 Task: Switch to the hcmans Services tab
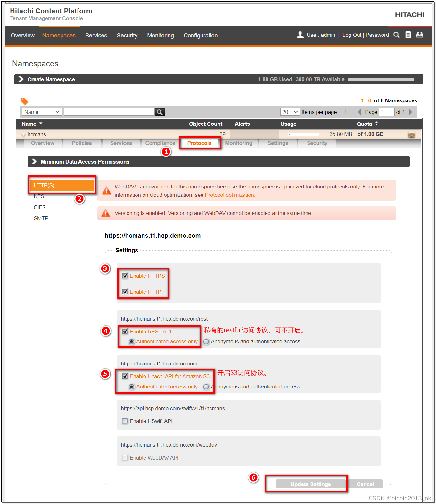click(x=121, y=143)
